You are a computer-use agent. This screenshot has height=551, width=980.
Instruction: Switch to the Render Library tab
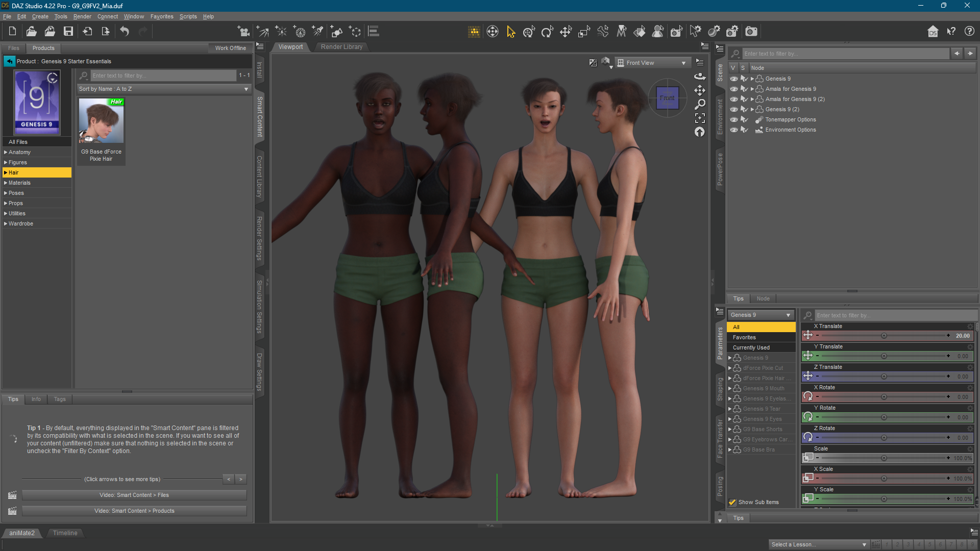341,47
